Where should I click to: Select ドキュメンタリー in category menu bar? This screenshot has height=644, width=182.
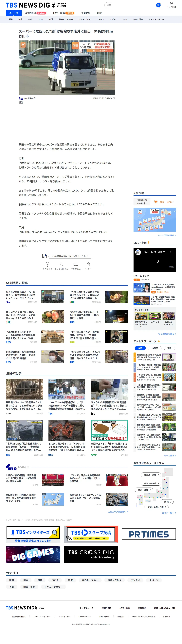pyautogui.click(x=156, y=19)
